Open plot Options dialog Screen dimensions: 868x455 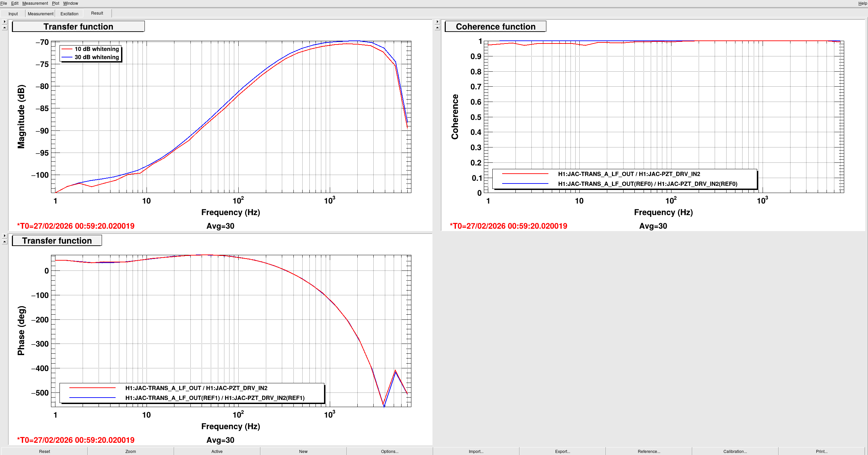pyautogui.click(x=389, y=451)
